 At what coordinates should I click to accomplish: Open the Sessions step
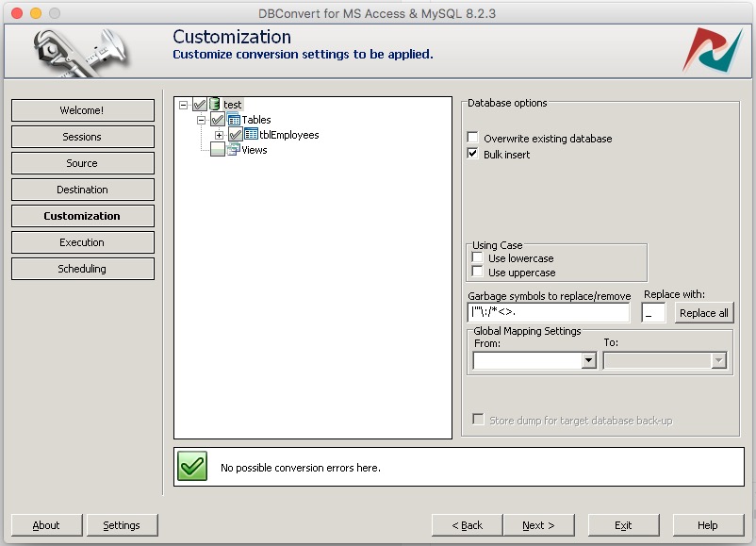(x=82, y=137)
